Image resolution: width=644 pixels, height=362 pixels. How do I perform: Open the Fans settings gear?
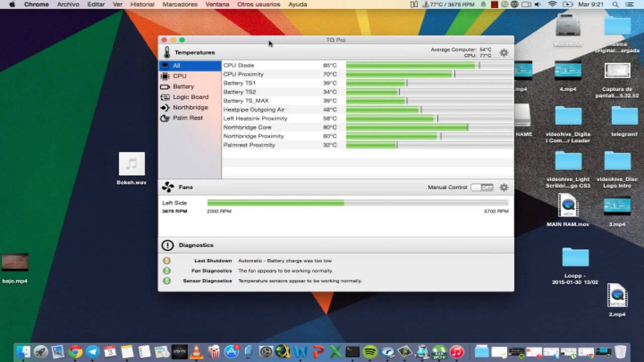click(x=504, y=188)
